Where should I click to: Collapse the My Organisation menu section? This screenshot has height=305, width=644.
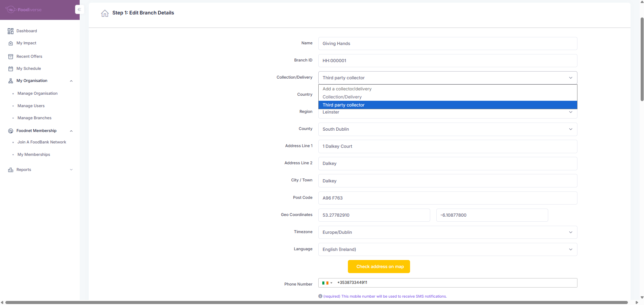coord(71,81)
